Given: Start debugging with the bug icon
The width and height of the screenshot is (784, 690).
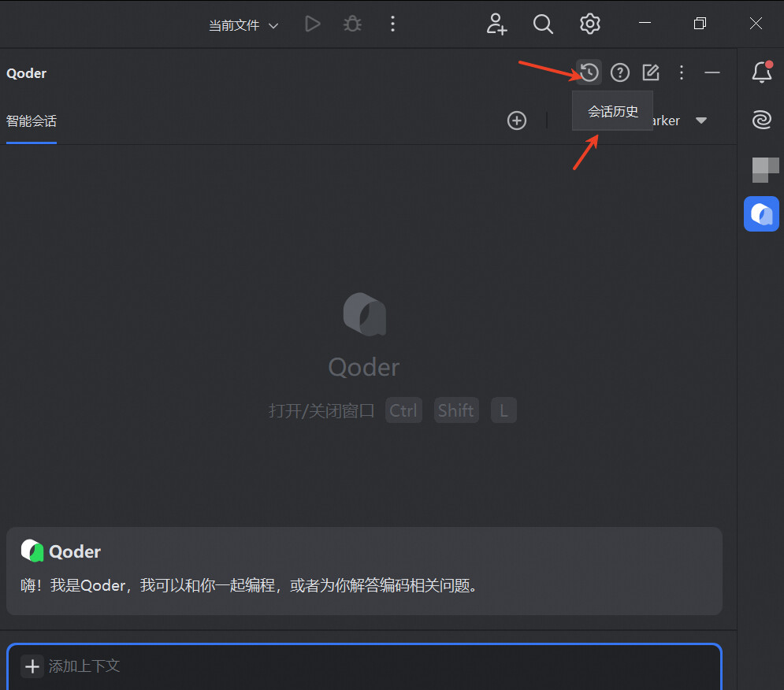Looking at the screenshot, I should point(352,24).
